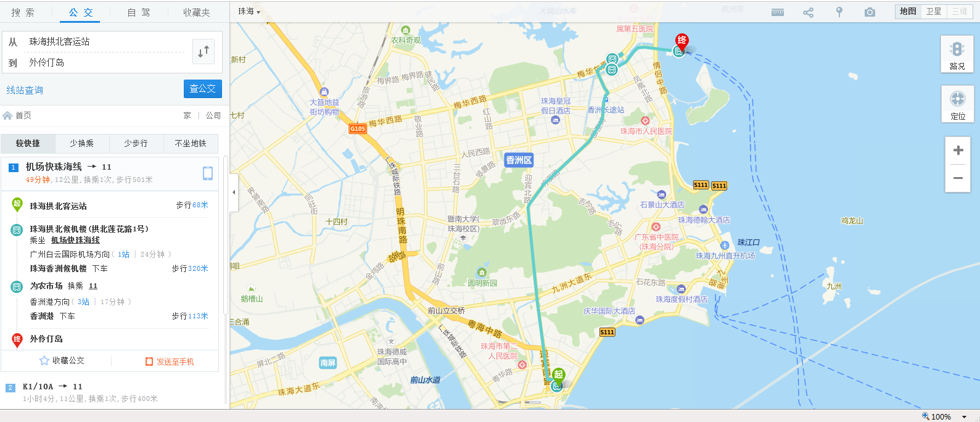Screen dimensions: 980x422
Task: Click the 查公交 search button
Action: 203,89
